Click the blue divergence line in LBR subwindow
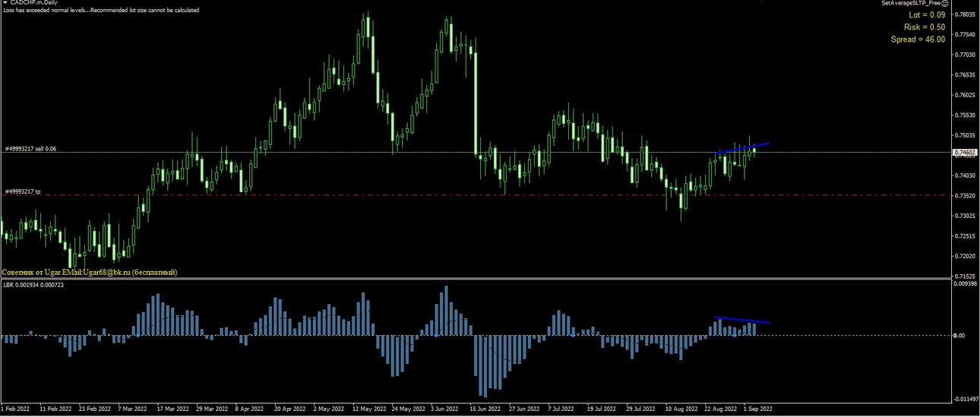Screen dimensions: 980x417 742,320
